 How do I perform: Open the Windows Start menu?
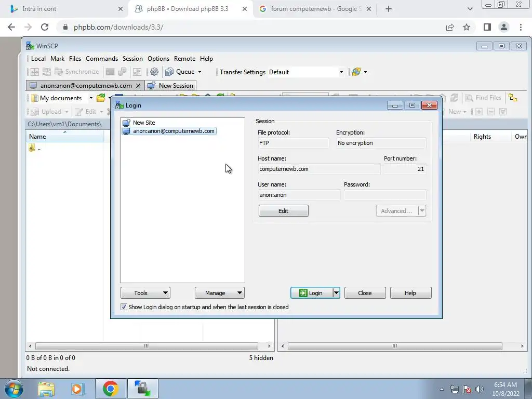click(x=14, y=389)
